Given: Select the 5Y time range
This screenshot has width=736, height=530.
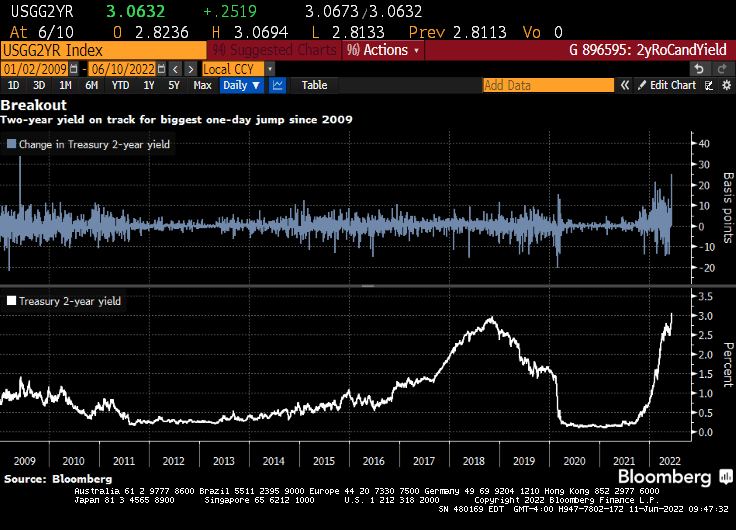Looking at the screenshot, I should click(175, 86).
